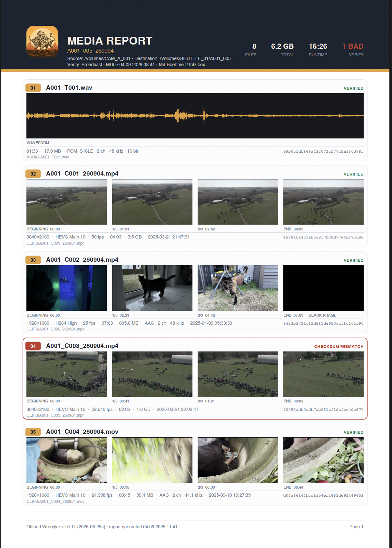The image size is (392, 548).
Task: Open the 2/3 02:42 thumbnail of A001_C001
Action: (238, 202)
